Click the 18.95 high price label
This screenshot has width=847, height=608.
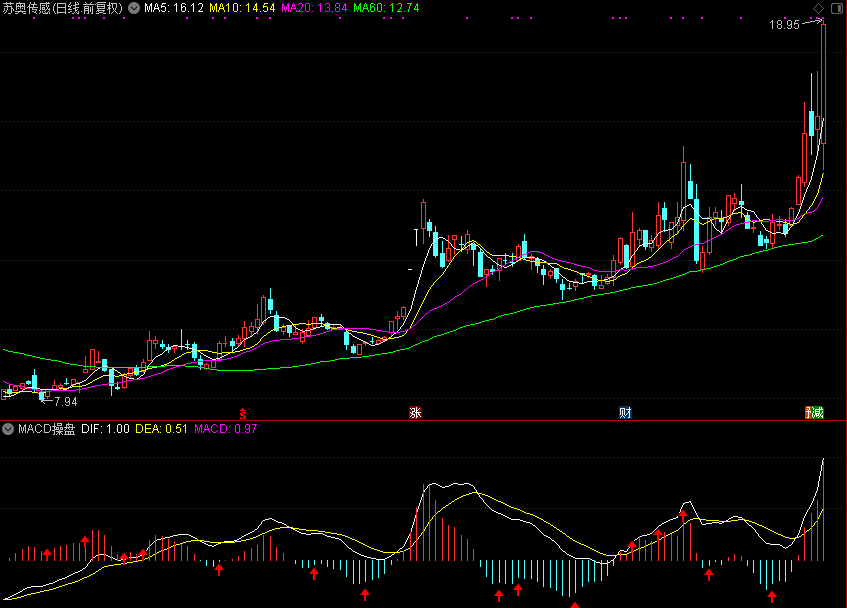point(784,25)
